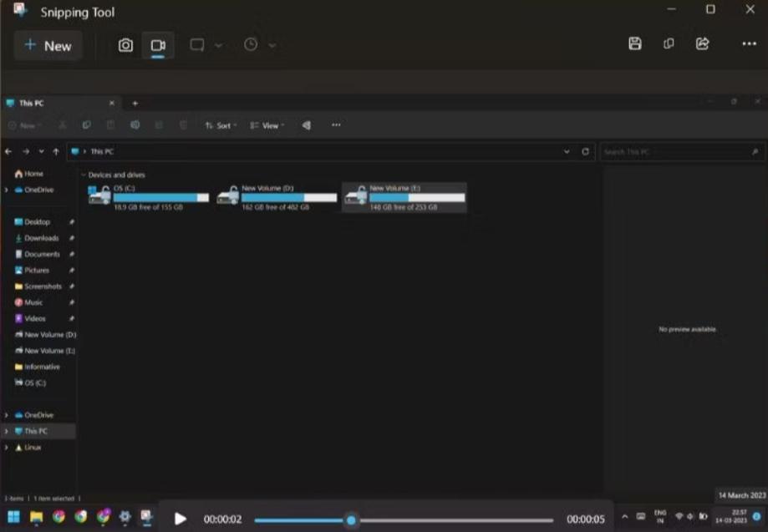Click the video seek slider thumb

pyautogui.click(x=351, y=519)
